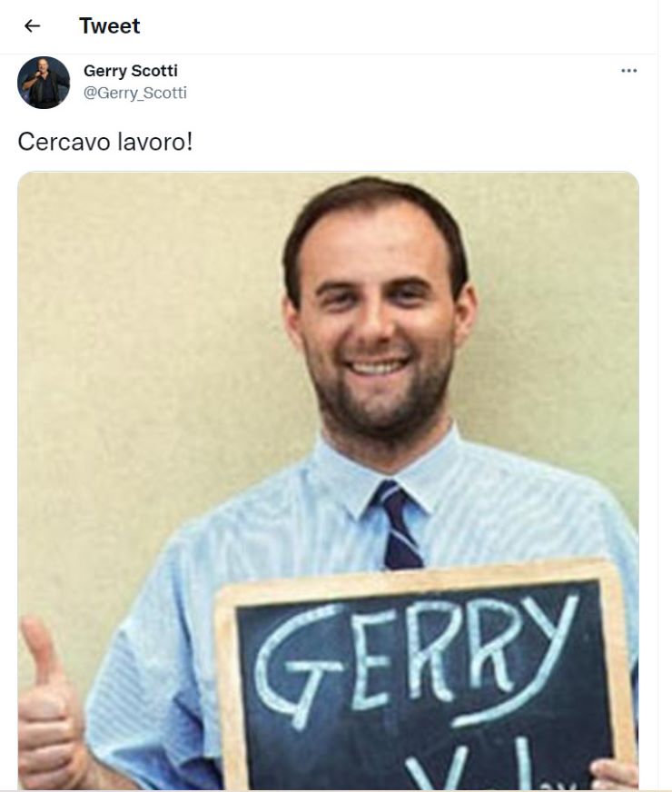Click the Tweet header title
The height and width of the screenshot is (792, 672).
click(x=110, y=25)
